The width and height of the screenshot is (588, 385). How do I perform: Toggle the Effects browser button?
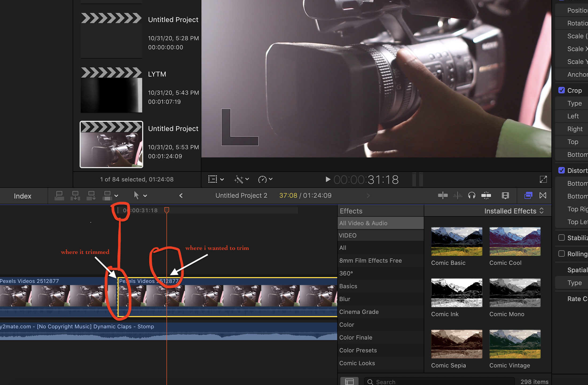pyautogui.click(x=528, y=196)
